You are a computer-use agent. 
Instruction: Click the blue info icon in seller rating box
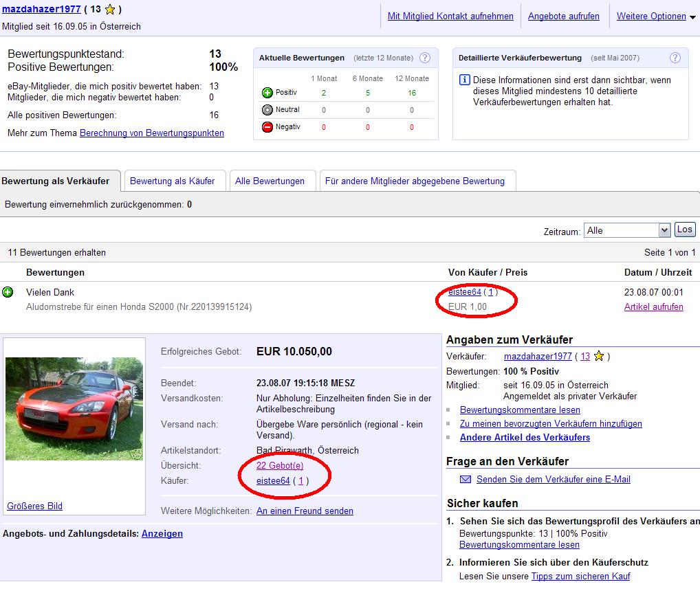coord(464,80)
